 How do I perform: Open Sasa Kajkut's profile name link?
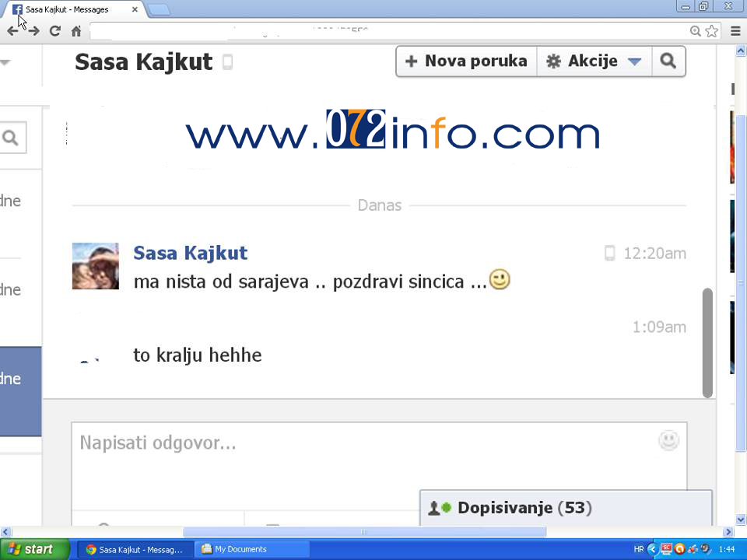(x=190, y=253)
